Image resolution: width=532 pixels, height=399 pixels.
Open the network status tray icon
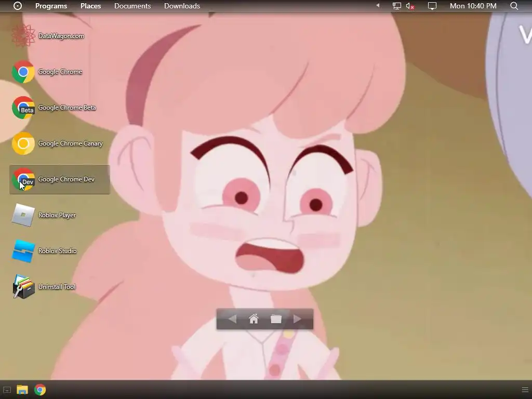coord(396,6)
